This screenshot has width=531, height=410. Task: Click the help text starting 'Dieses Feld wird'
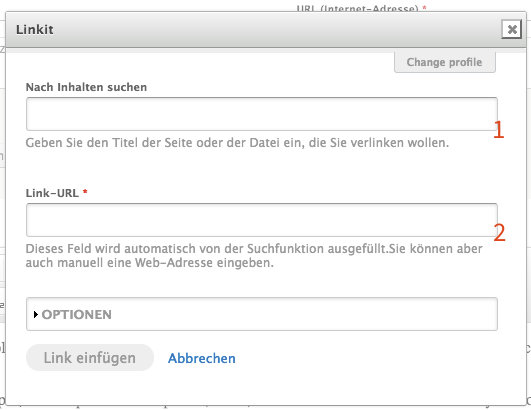tap(254, 256)
